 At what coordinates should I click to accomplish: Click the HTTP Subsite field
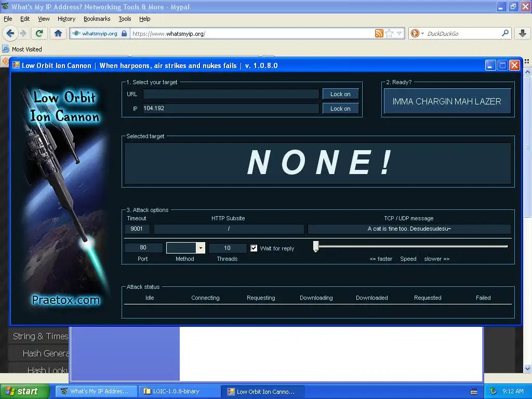(229, 229)
